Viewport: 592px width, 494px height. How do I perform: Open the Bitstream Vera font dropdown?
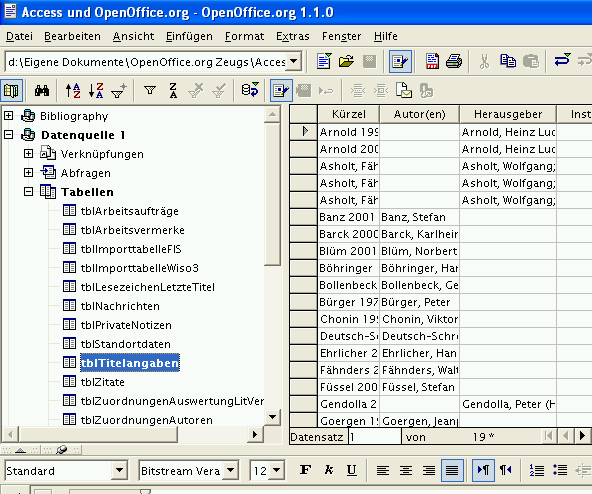pos(231,471)
